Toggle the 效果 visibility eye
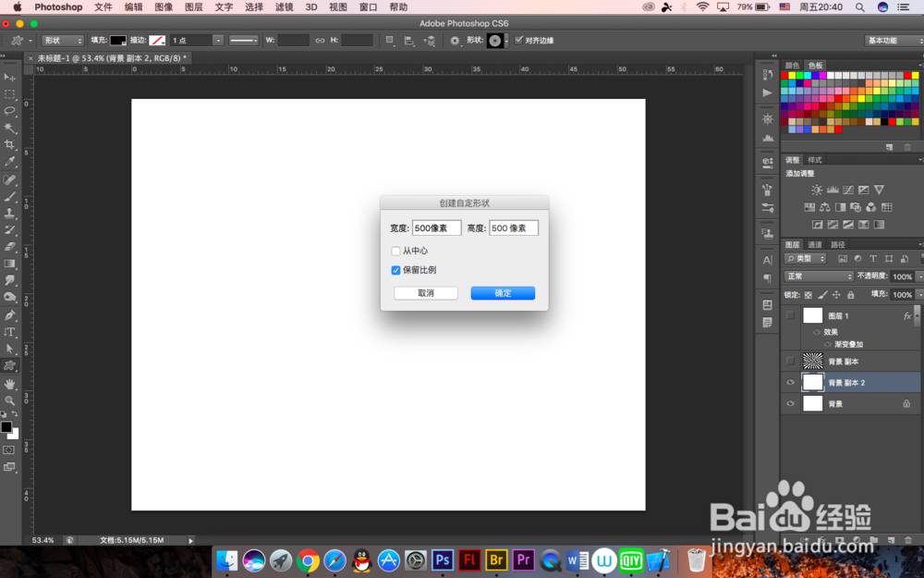Image resolution: width=924 pixels, height=578 pixels. pyautogui.click(x=817, y=332)
